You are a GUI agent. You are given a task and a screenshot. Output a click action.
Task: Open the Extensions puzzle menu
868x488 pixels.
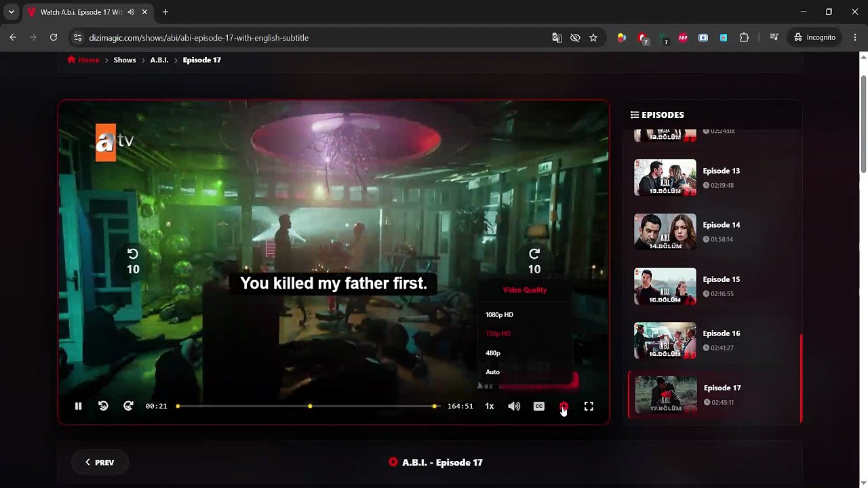(x=744, y=38)
